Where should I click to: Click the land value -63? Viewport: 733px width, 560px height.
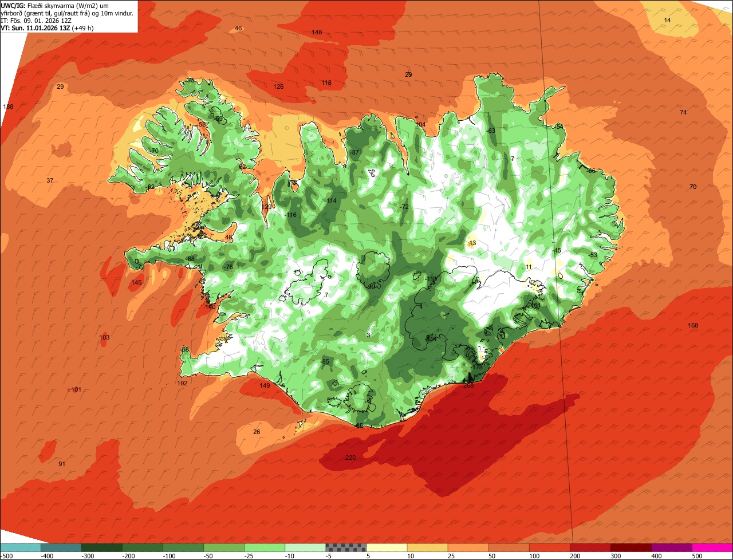coord(491,131)
